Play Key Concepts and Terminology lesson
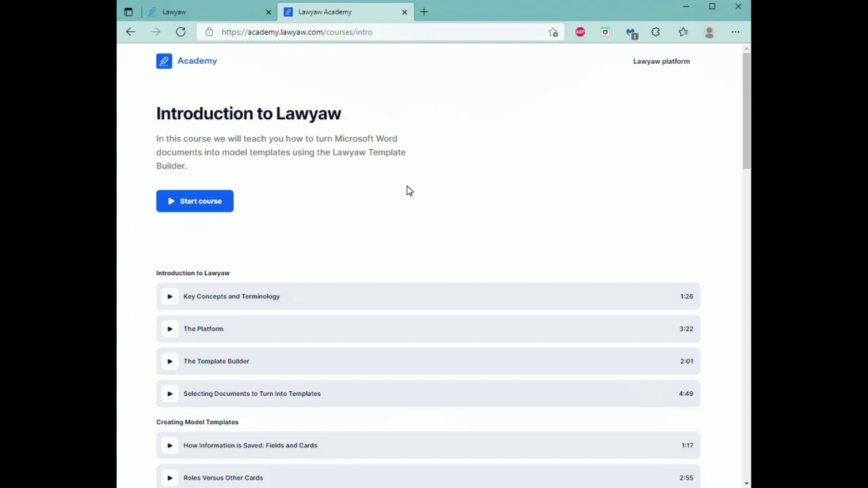Image resolution: width=868 pixels, height=488 pixels. pos(170,296)
